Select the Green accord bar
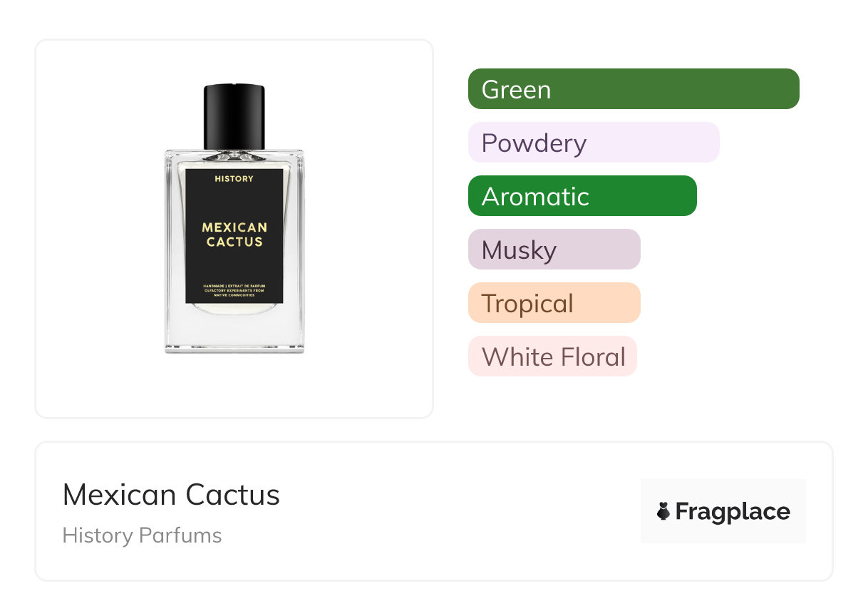This screenshot has height=616, width=868. point(633,89)
